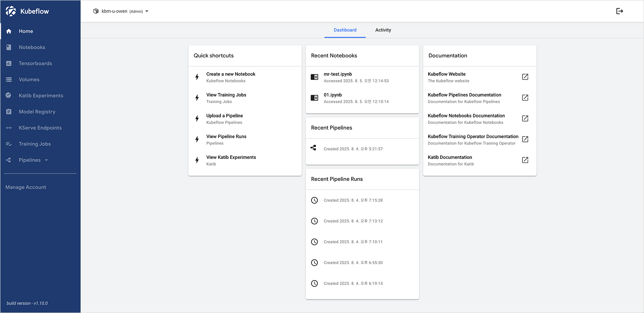The width and height of the screenshot is (644, 313).
Task: Click the build version v1.10.0 text
Action: pos(27,303)
